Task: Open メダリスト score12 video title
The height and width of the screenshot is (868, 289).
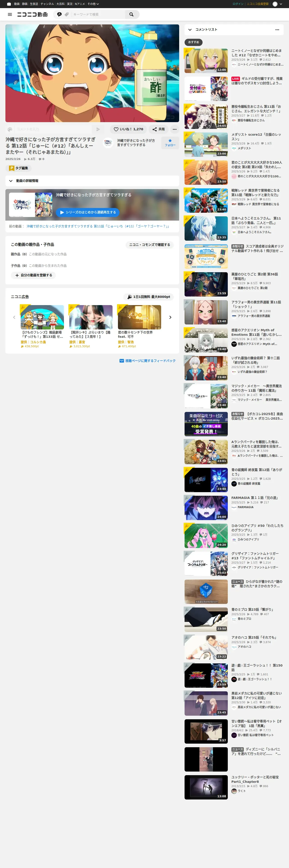Action: (x=256, y=137)
